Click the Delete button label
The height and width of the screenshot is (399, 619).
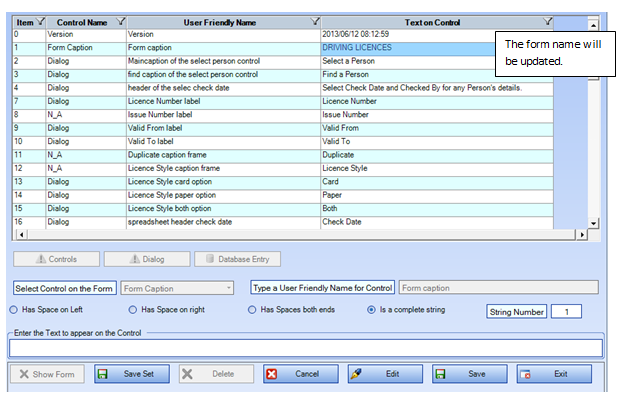[223, 374]
